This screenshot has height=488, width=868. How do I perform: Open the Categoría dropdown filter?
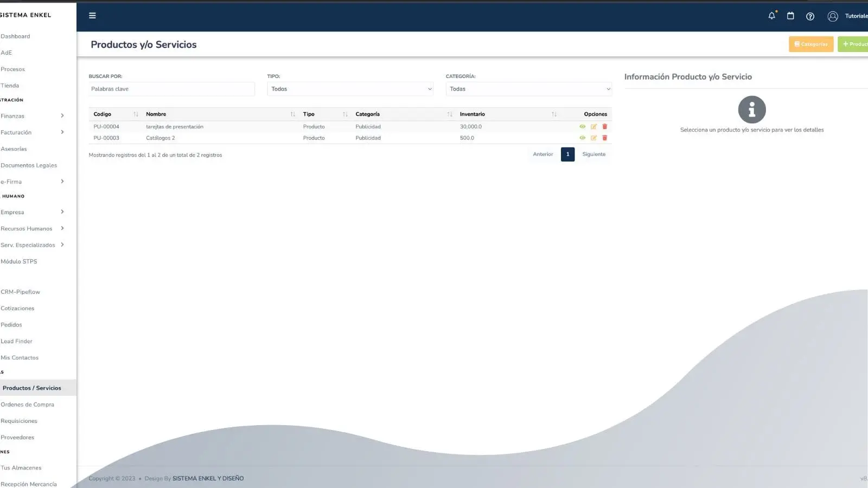[528, 89]
